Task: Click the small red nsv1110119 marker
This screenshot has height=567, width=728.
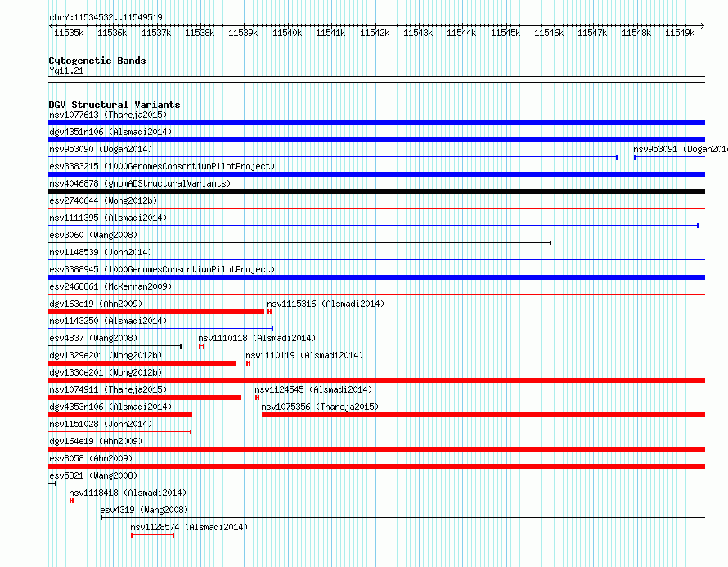Action: click(249, 363)
